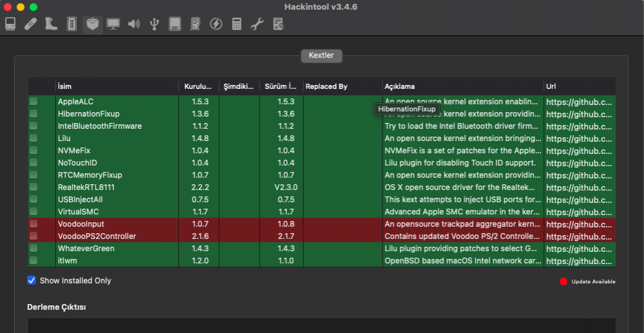644x333 pixels.
Task: Select the Kextler tab label
Action: tap(321, 56)
